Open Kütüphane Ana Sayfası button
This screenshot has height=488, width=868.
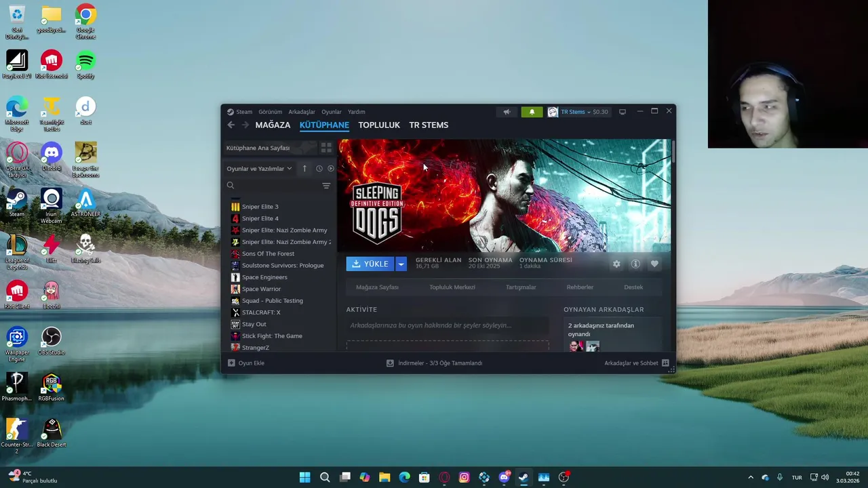coord(270,148)
